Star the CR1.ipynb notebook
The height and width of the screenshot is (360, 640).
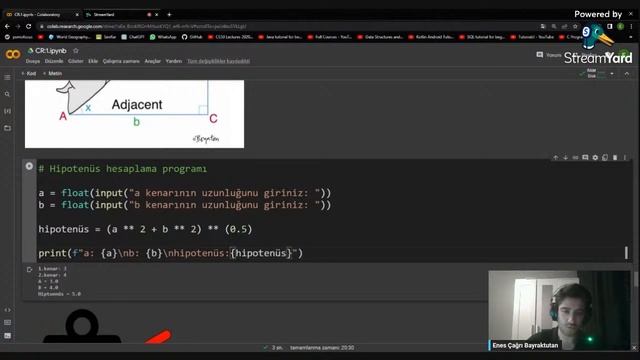coord(76,51)
